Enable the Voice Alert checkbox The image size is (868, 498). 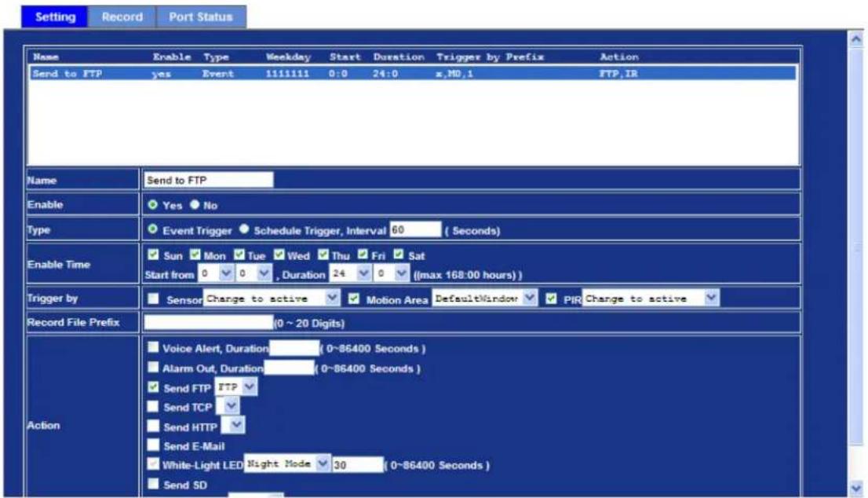[153, 347]
